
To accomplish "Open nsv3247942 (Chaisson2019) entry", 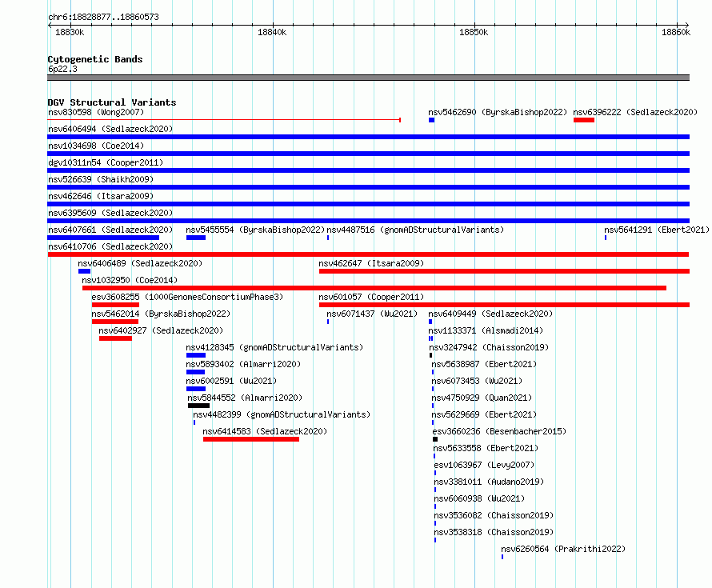I will (489, 347).
